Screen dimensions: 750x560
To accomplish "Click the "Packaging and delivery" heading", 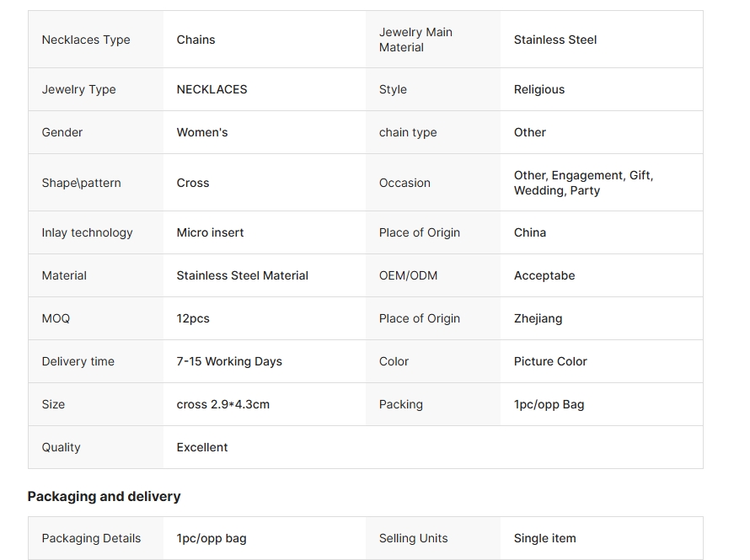I will click(104, 496).
